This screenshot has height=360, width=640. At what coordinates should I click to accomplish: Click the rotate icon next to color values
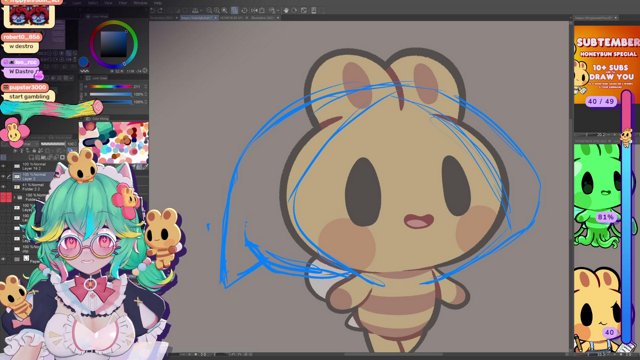145,70
